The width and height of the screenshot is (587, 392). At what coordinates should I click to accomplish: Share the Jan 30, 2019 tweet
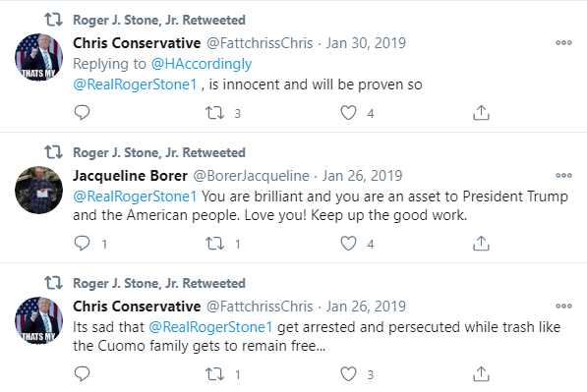pos(481,113)
